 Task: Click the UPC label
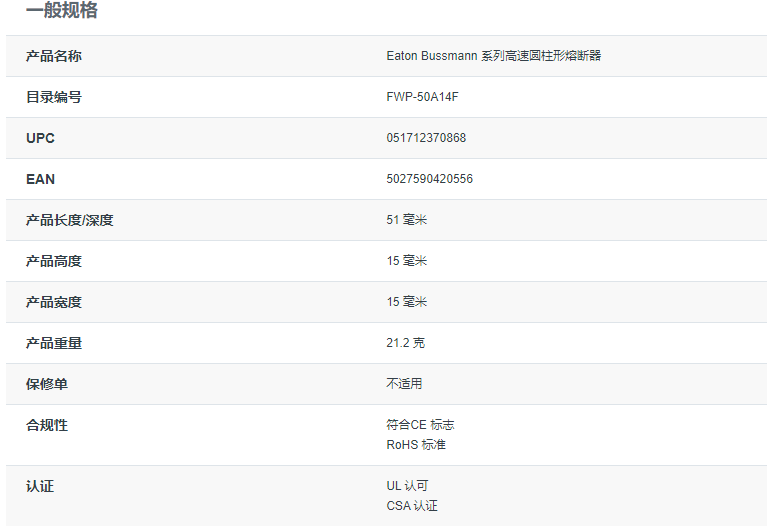40,138
